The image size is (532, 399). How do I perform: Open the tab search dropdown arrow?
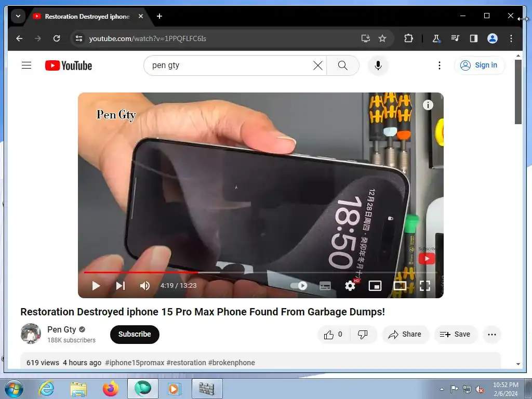[x=18, y=16]
